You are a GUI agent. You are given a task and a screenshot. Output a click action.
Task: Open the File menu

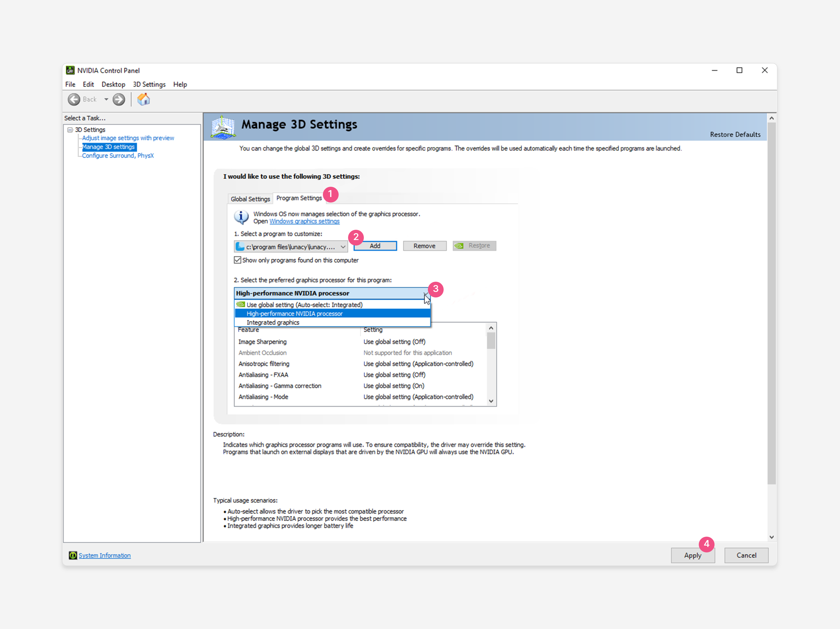70,84
